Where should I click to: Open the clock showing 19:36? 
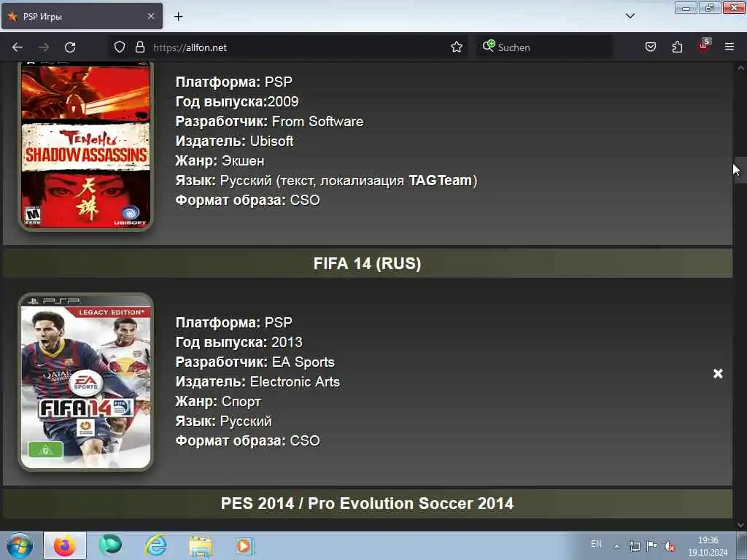708,546
